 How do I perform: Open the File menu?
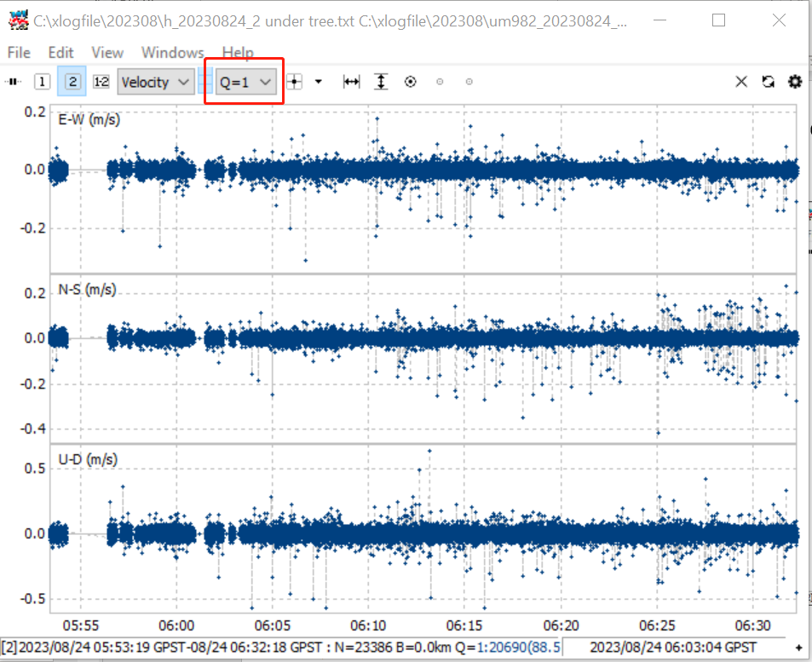(19, 53)
